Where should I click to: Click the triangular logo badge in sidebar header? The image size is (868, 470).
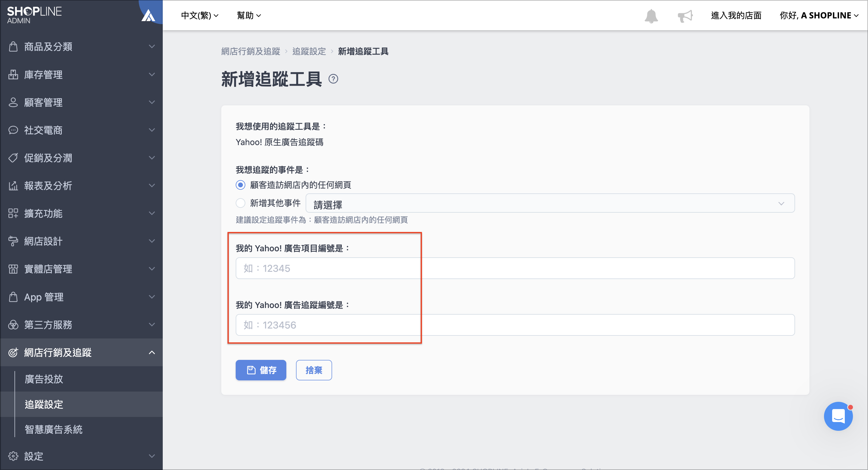tap(149, 15)
